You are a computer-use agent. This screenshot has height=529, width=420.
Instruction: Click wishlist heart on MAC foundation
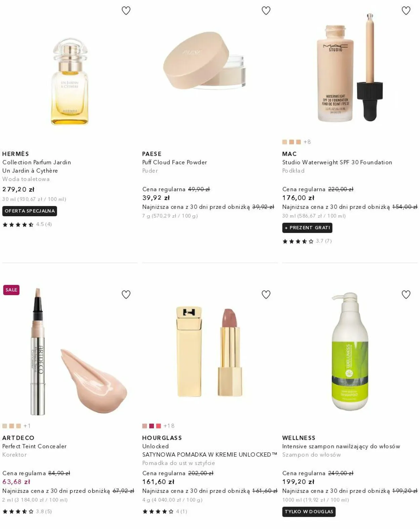tap(406, 11)
